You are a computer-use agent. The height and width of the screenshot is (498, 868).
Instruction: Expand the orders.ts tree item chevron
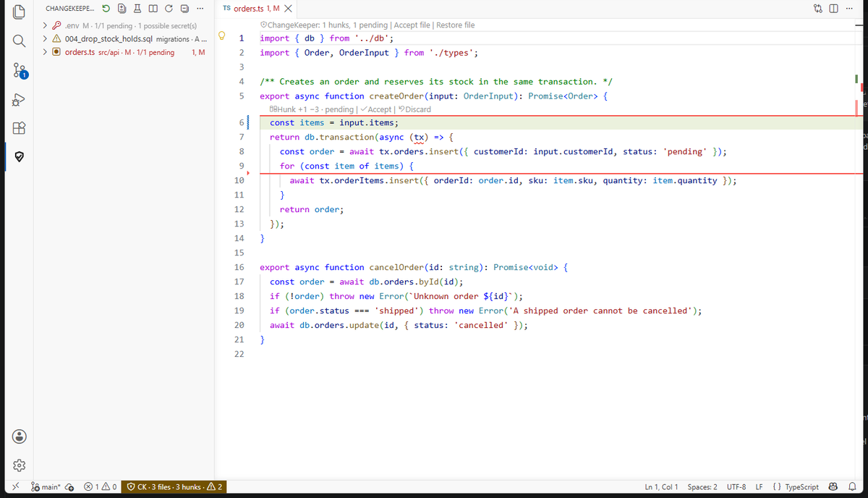pos(46,52)
